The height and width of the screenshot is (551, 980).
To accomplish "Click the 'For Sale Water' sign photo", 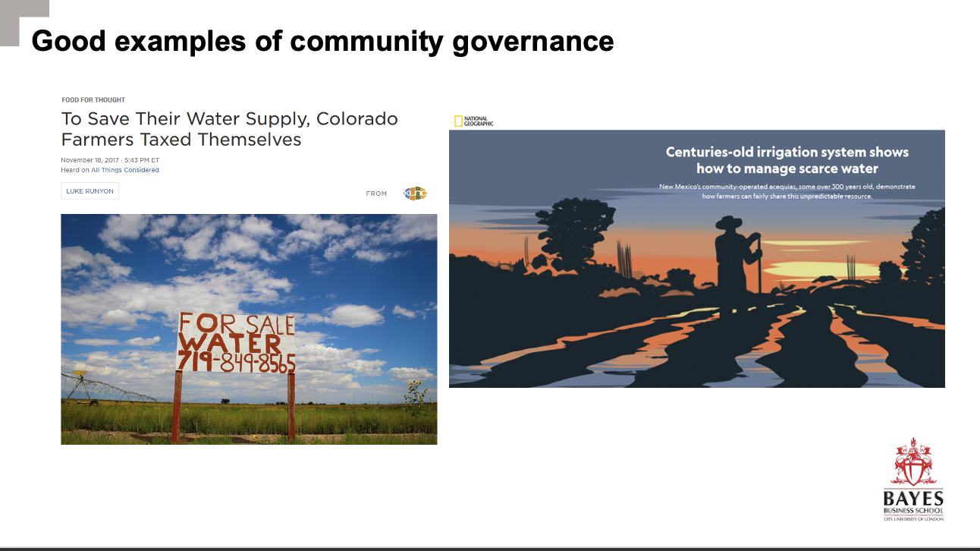I will click(x=249, y=329).
